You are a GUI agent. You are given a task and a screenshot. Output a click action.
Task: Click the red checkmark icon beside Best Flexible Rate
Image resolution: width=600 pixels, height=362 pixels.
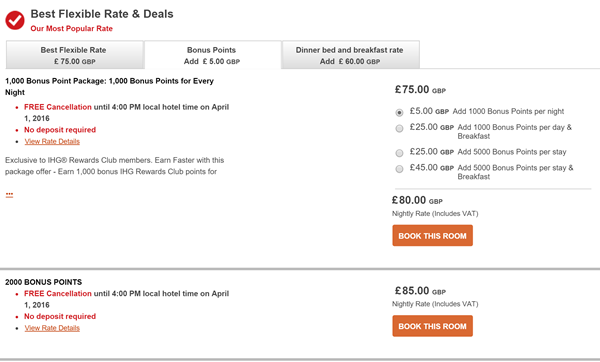coord(15,20)
